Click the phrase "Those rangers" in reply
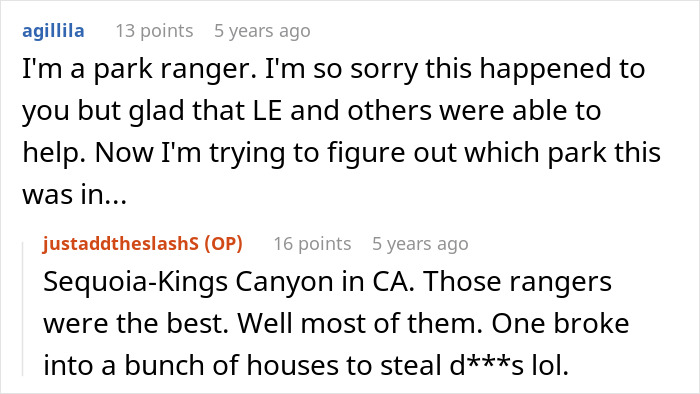700x394 pixels. [x=518, y=282]
